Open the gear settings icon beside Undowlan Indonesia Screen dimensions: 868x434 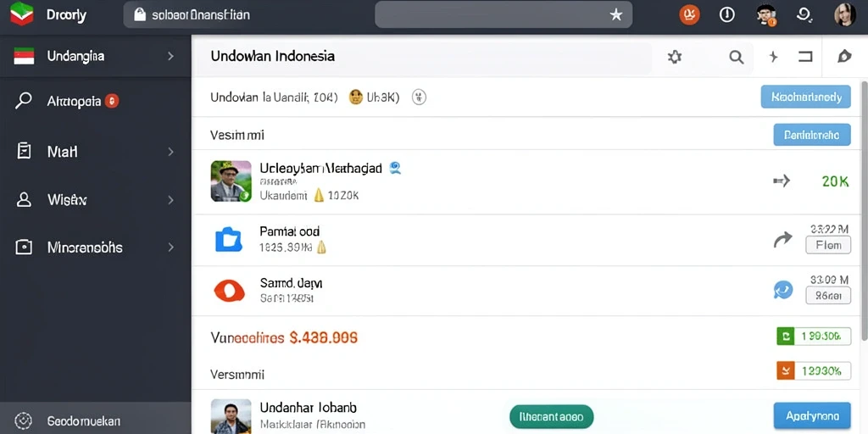coord(674,57)
